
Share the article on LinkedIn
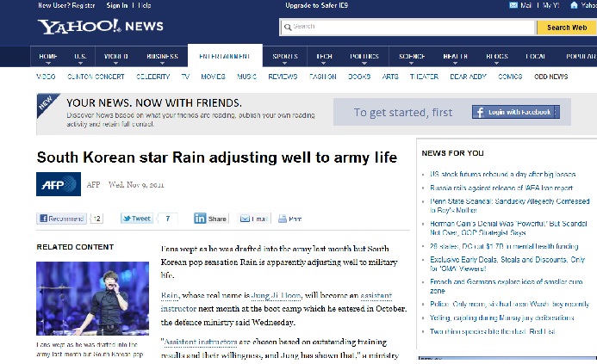pyautogui.click(x=211, y=219)
